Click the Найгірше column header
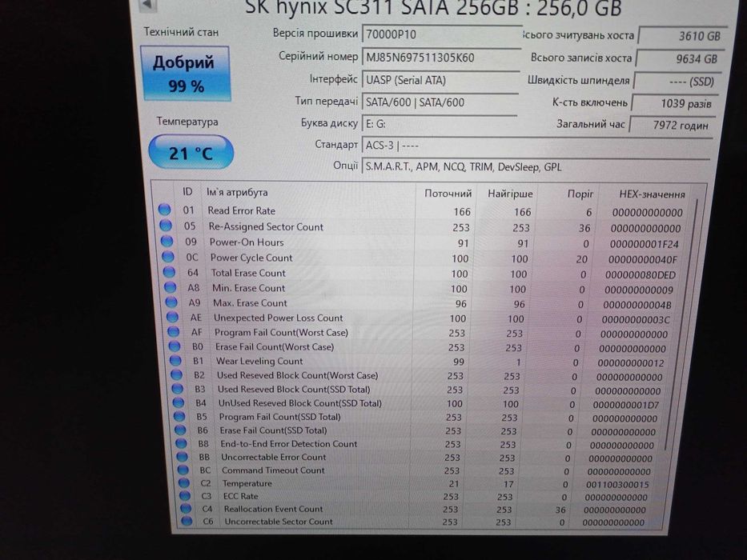Viewport: 747px width, 560px height. (x=510, y=194)
